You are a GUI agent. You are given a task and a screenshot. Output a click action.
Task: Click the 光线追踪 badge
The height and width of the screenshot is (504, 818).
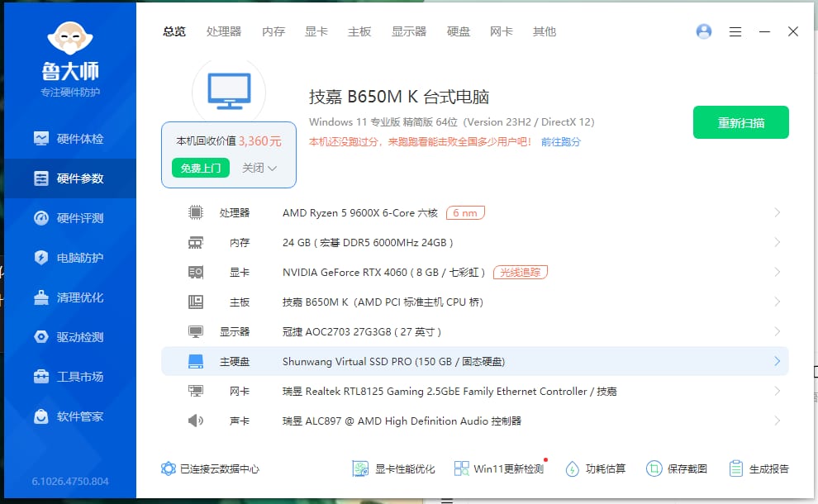(520, 273)
